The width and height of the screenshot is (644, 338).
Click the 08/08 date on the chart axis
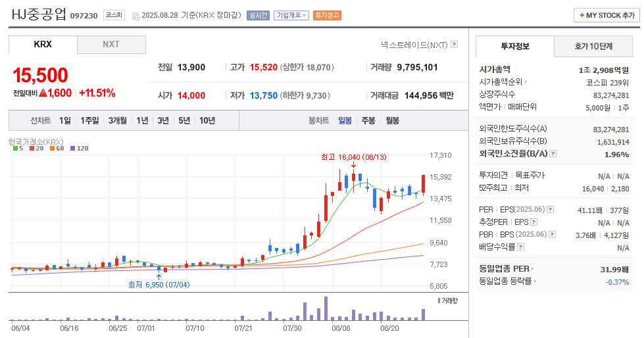coord(341,329)
